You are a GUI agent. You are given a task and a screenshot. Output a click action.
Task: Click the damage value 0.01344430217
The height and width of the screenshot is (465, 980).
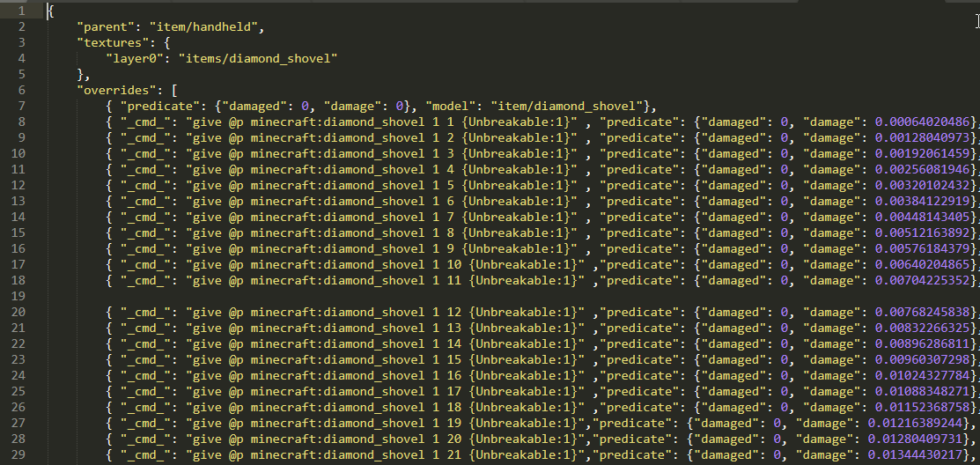tap(923, 454)
